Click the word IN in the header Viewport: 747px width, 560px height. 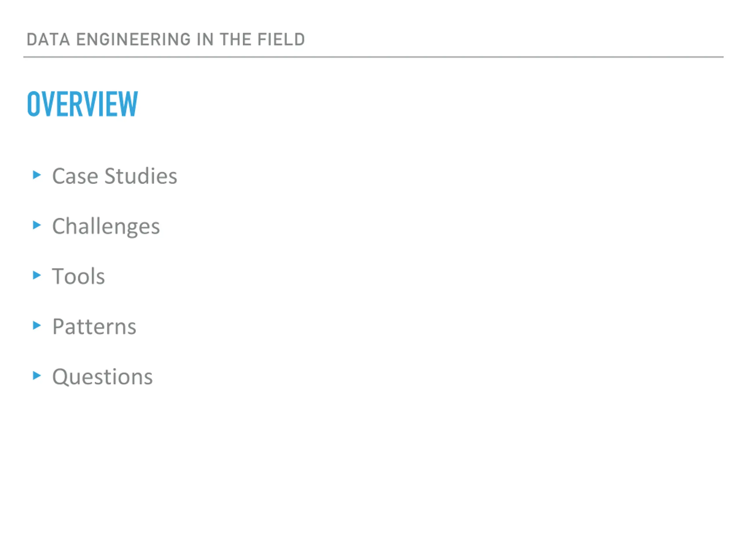point(205,39)
